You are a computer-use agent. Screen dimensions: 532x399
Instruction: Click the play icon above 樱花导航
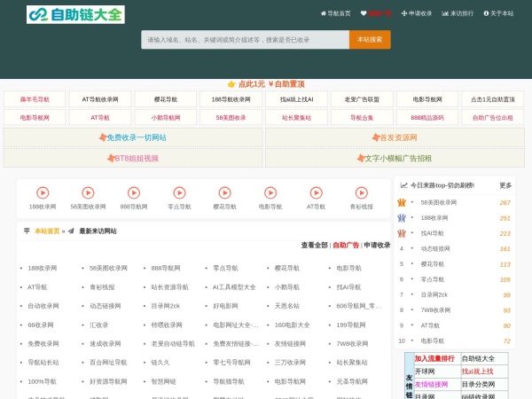[x=225, y=192]
